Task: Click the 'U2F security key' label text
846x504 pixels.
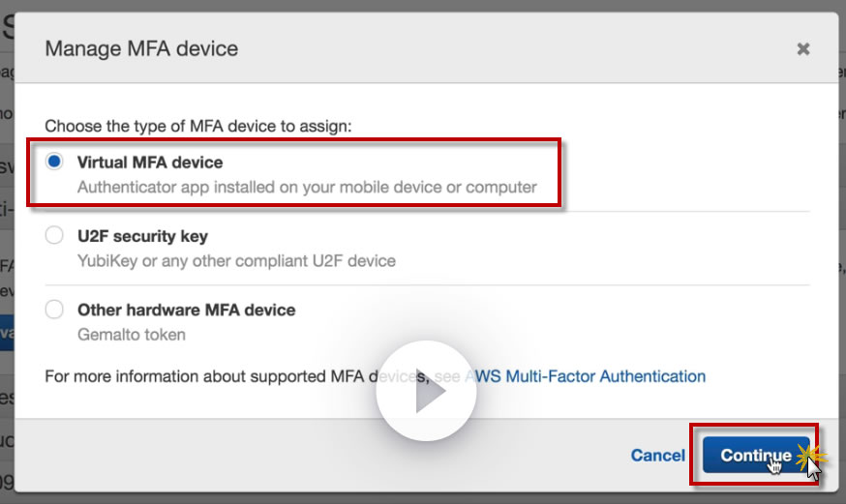Action: point(142,236)
